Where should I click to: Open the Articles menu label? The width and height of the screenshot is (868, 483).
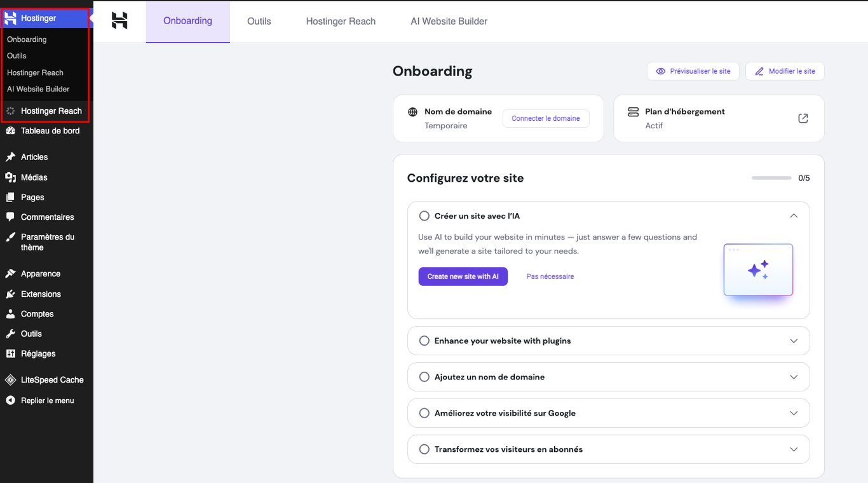34,157
